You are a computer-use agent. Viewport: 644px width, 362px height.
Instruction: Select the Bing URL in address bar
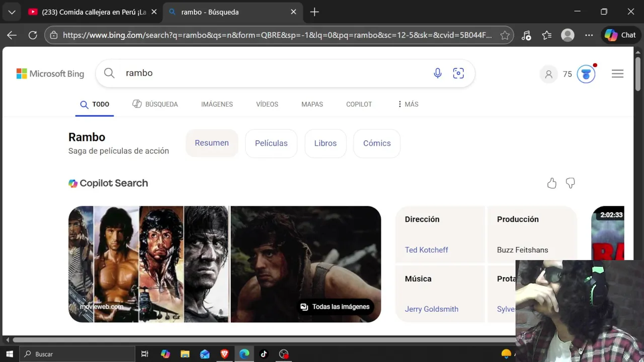pyautogui.click(x=277, y=35)
